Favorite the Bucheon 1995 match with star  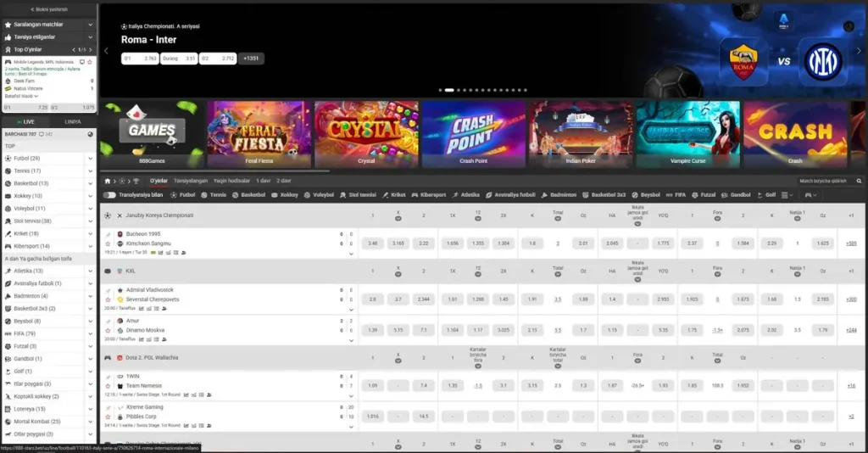[108, 243]
